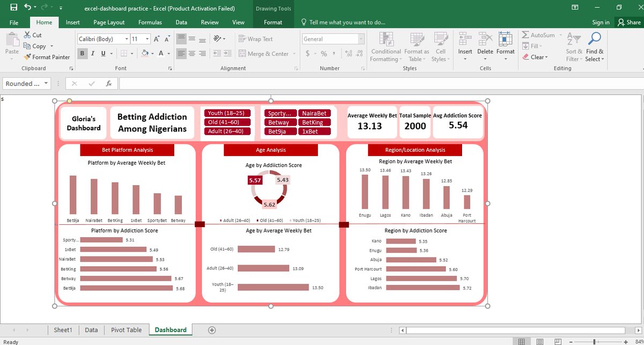
Task: Click the Fill Color paint bucket
Action: pos(144,54)
